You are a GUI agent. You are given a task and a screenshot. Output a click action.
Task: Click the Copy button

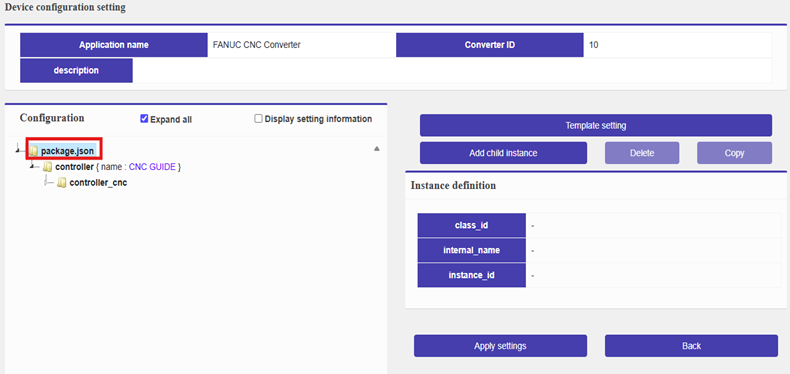[x=735, y=153]
